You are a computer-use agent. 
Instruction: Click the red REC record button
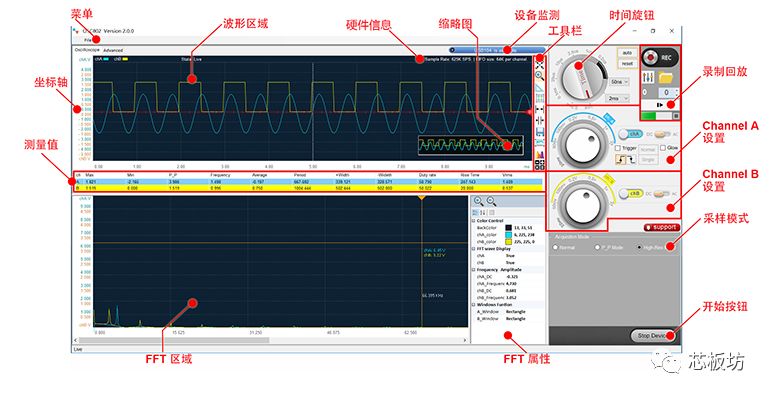click(x=660, y=57)
